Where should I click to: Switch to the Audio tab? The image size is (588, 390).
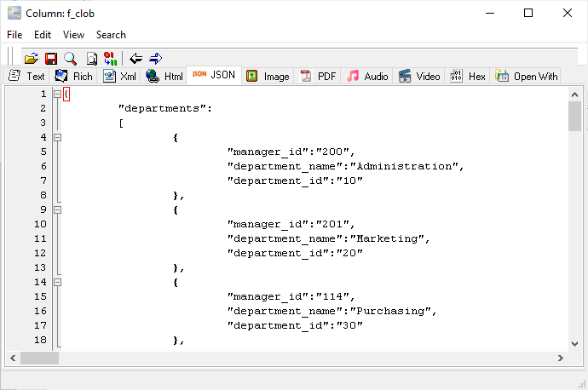[367, 76]
